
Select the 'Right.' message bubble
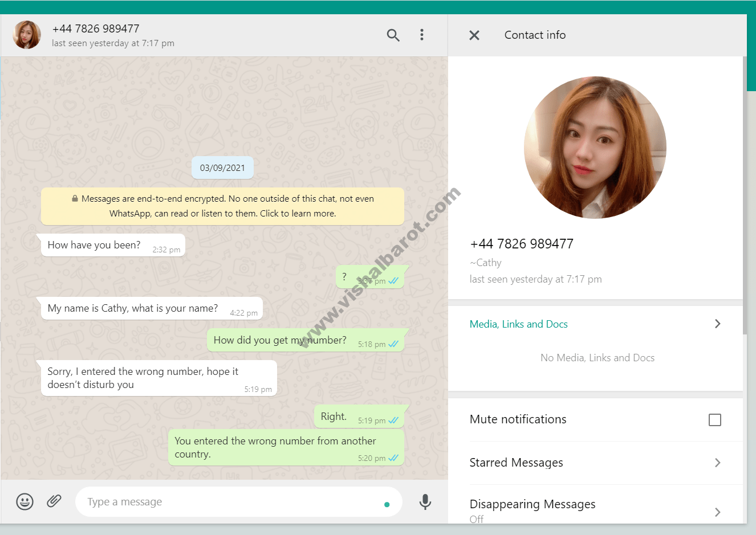click(361, 416)
